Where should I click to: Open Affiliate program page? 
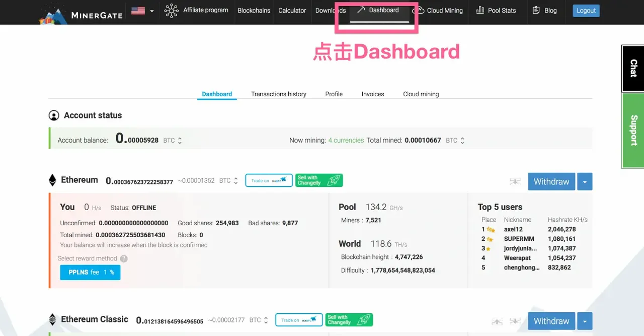pos(205,10)
